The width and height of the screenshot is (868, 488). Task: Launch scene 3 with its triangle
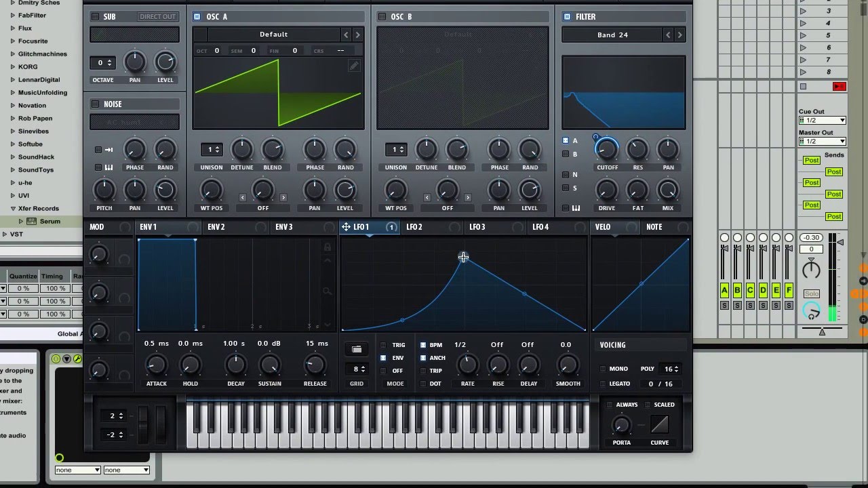[803, 12]
